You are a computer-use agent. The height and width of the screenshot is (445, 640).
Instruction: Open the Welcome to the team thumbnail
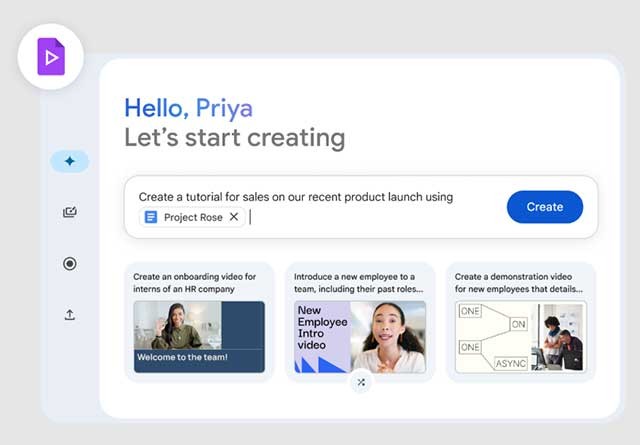tap(199, 337)
